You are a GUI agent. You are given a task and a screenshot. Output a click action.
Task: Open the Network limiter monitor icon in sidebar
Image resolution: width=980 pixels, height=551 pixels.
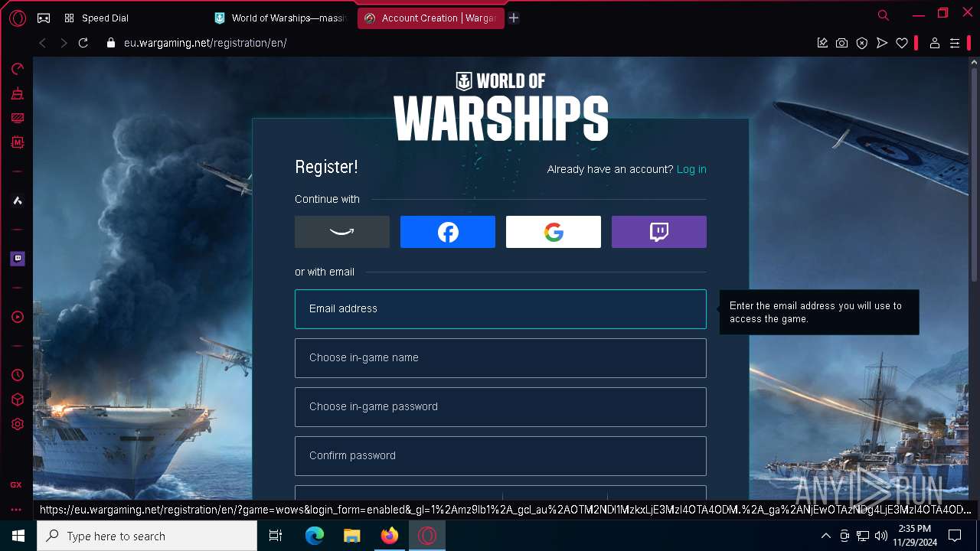(17, 118)
